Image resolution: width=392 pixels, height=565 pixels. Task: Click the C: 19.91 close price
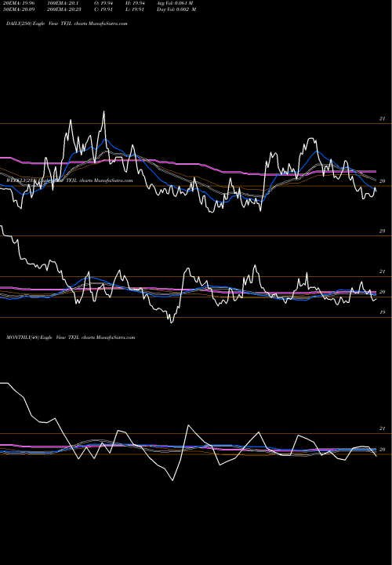point(104,9)
